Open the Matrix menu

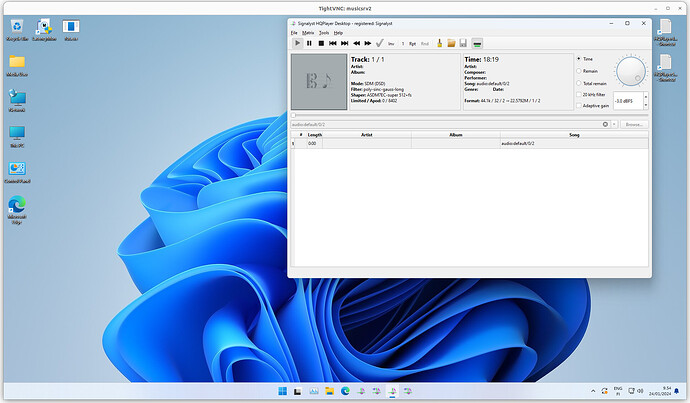308,33
